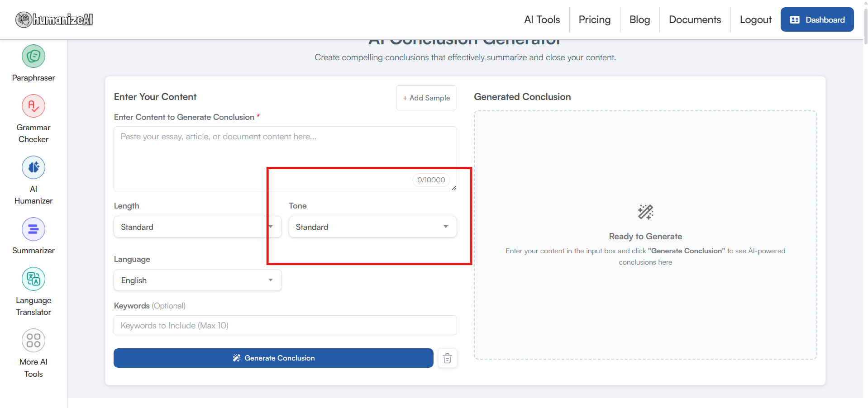Open the AI Tools menu
The width and height of the screenshot is (868, 408).
click(542, 19)
